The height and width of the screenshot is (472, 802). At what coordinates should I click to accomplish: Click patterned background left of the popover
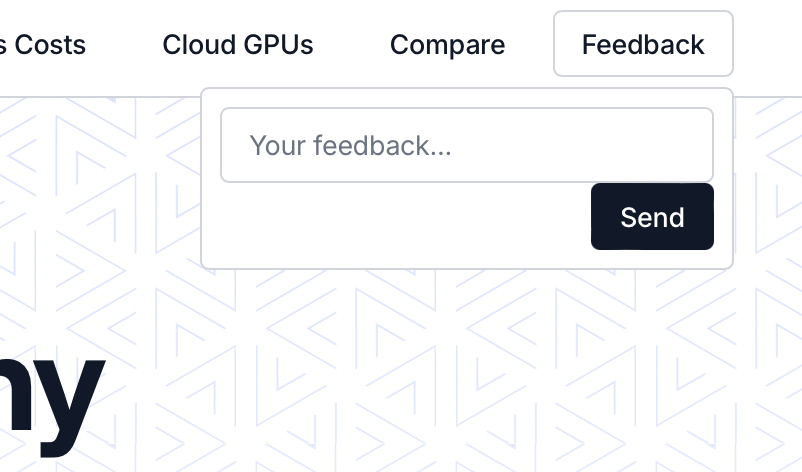coord(100,200)
